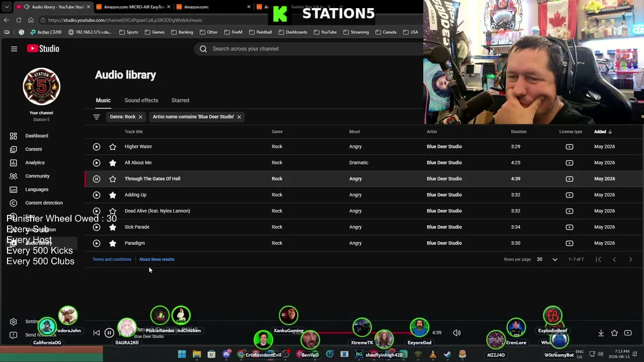The width and height of the screenshot is (644, 362).
Task: Mute the Audio library browser tab
Action: (x=27, y=7)
